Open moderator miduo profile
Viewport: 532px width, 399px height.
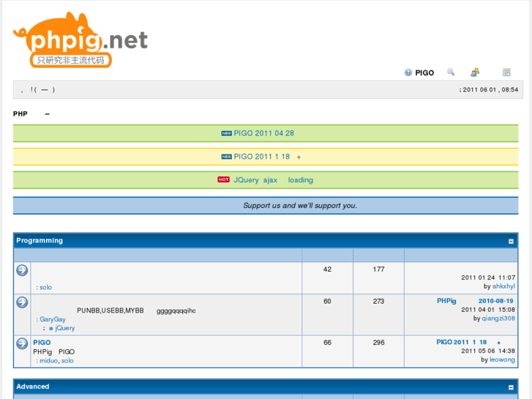[48, 361]
